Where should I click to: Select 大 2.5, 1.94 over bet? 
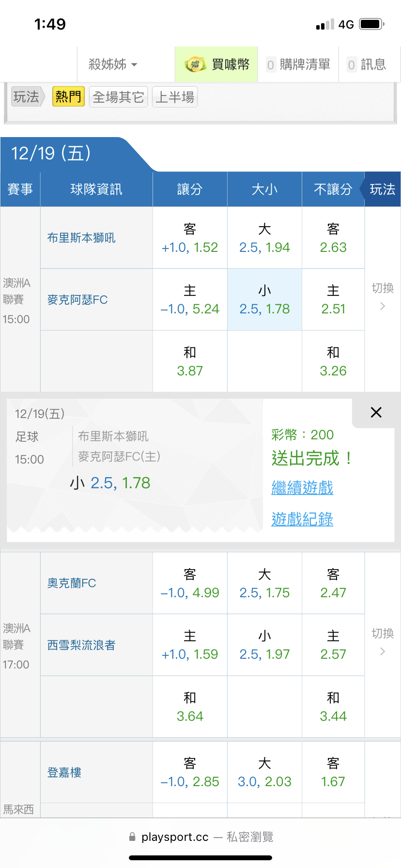(x=264, y=238)
